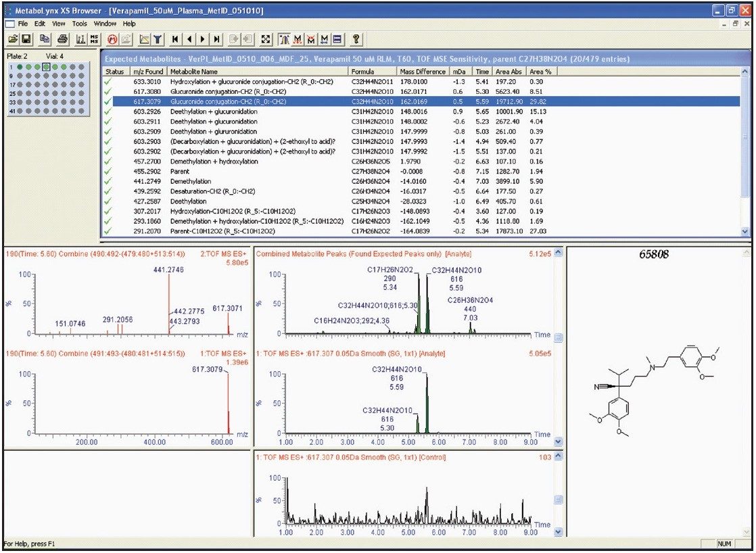Select the highlighted vial 4 well on plate
The height and width of the screenshot is (553, 756).
tap(46, 67)
